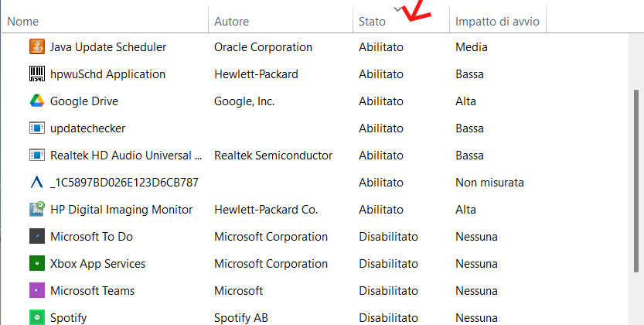Select the Oracle Corporation author cell
The image size is (644, 325).
point(263,47)
